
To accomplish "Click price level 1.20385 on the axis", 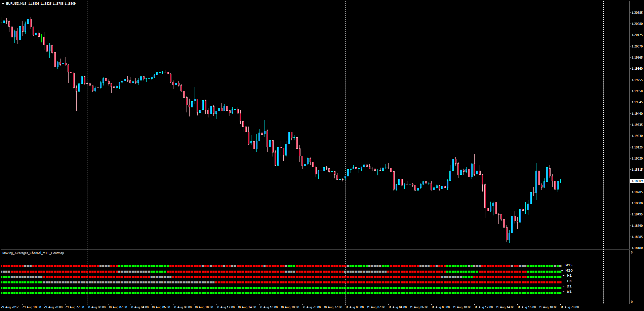I will click(x=637, y=13).
